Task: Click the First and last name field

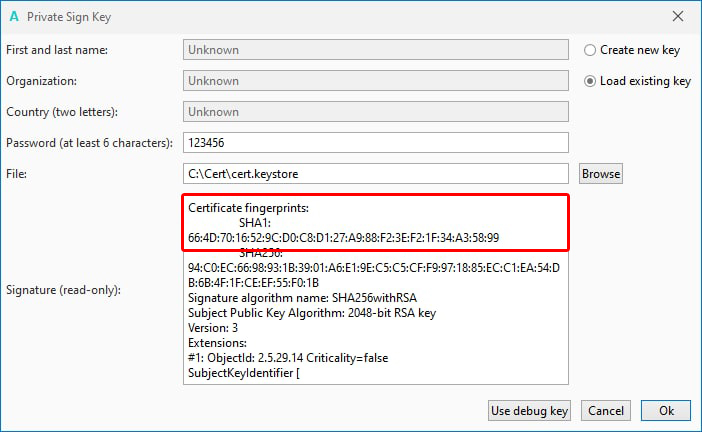Action: click(376, 50)
